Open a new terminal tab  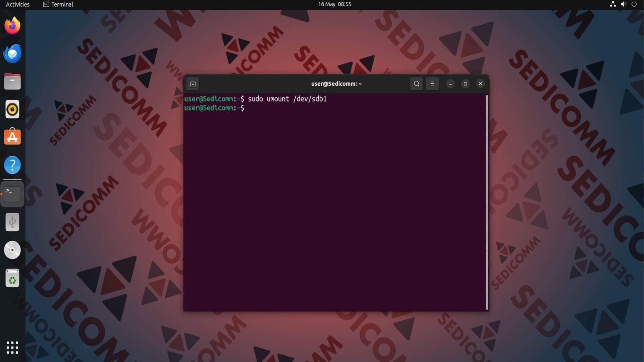pos(193,84)
